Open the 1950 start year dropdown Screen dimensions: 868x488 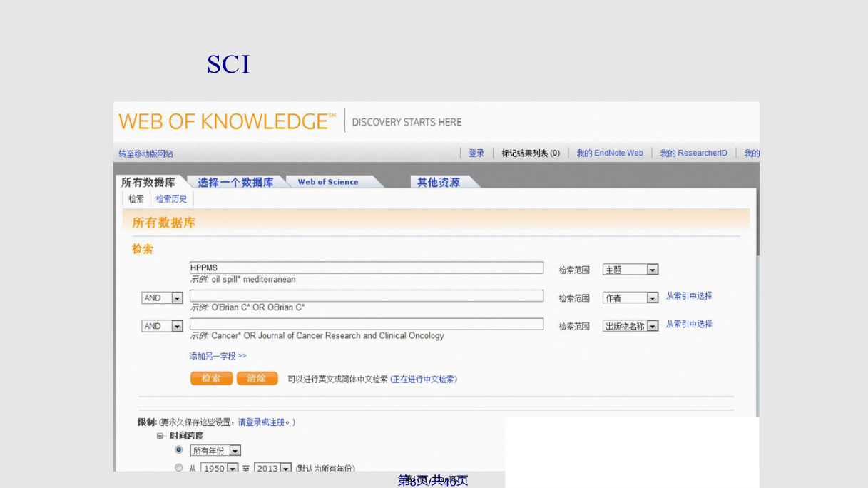point(219,469)
